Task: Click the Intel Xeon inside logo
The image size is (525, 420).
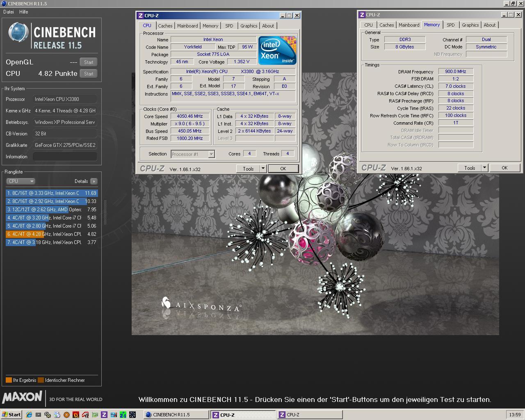Action: point(277,50)
